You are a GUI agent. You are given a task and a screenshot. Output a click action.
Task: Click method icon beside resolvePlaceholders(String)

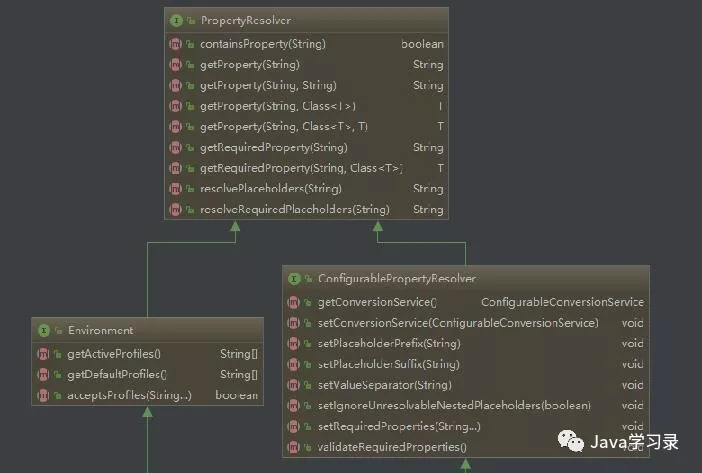[175, 188]
